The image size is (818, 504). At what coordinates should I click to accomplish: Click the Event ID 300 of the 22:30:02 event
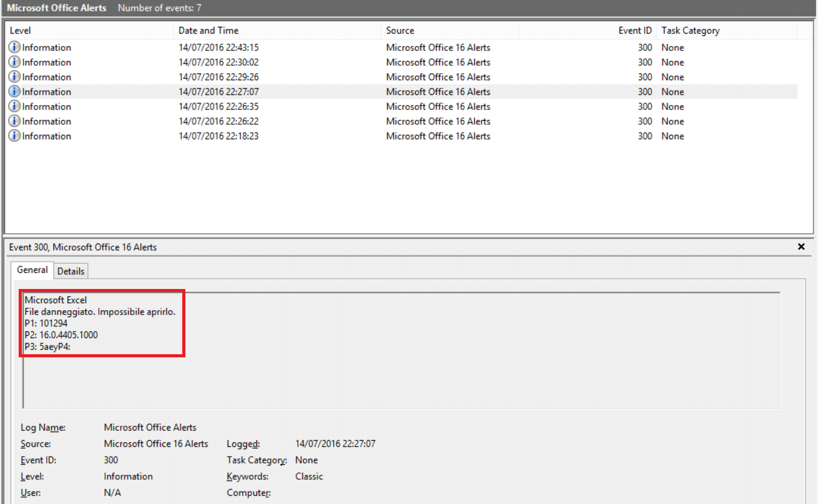pyautogui.click(x=645, y=62)
